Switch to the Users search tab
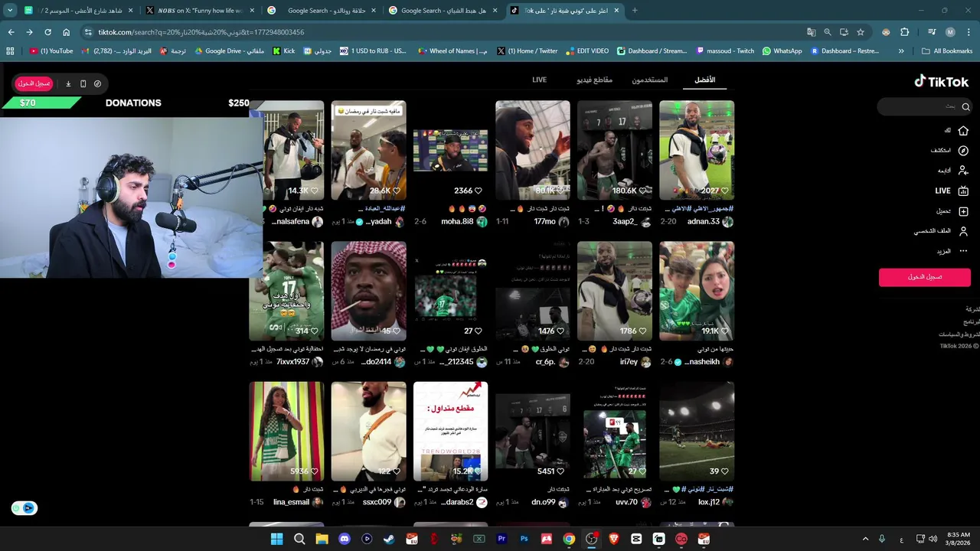The image size is (980, 551). [x=650, y=80]
